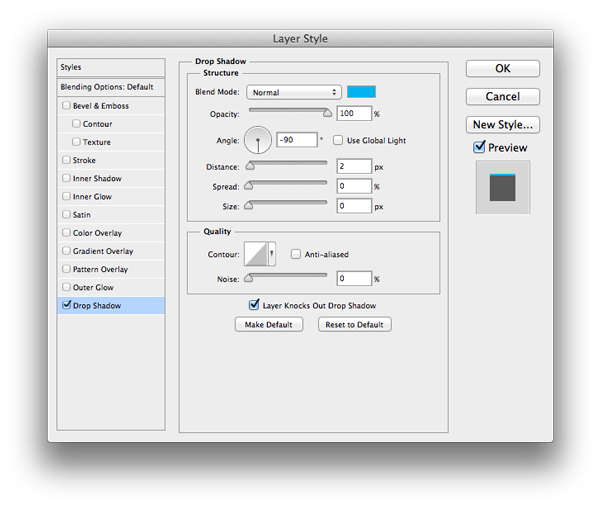Click the OK button
This screenshot has height=507, width=600.
click(x=503, y=68)
